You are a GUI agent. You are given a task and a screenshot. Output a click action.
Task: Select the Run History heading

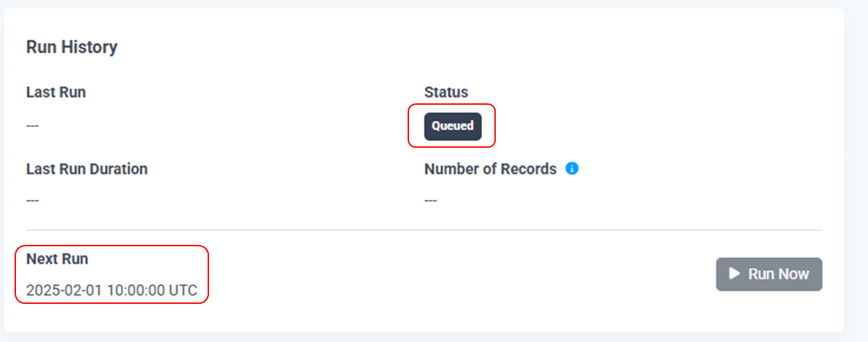(x=72, y=47)
